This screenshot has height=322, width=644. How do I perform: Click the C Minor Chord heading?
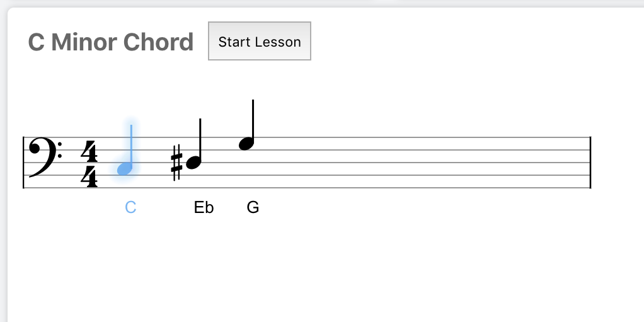(111, 42)
